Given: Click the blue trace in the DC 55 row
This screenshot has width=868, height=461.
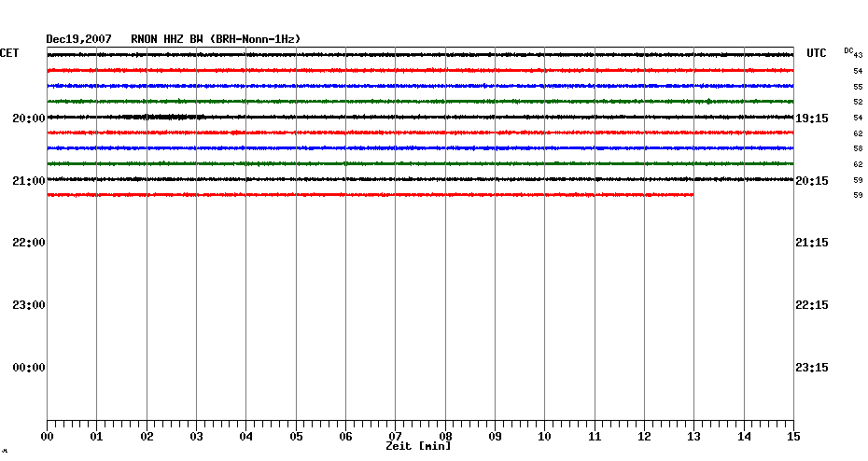Looking at the screenshot, I should coord(420,86).
